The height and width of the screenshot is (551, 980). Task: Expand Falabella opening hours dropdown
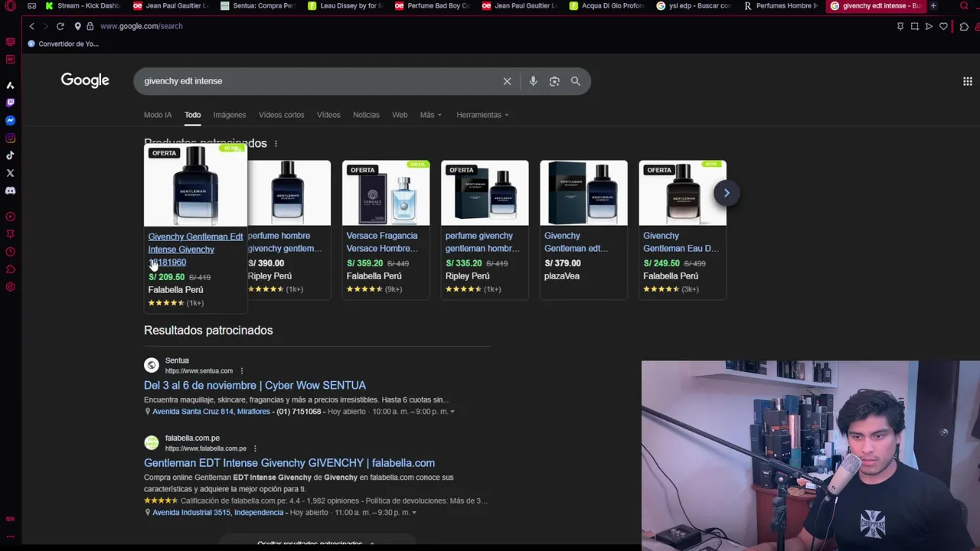coord(414,513)
